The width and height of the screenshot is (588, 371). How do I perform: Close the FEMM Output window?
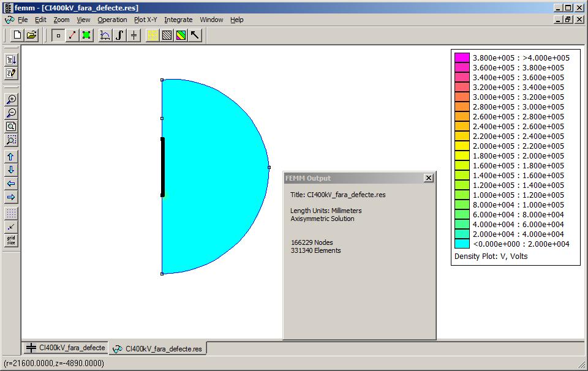429,178
